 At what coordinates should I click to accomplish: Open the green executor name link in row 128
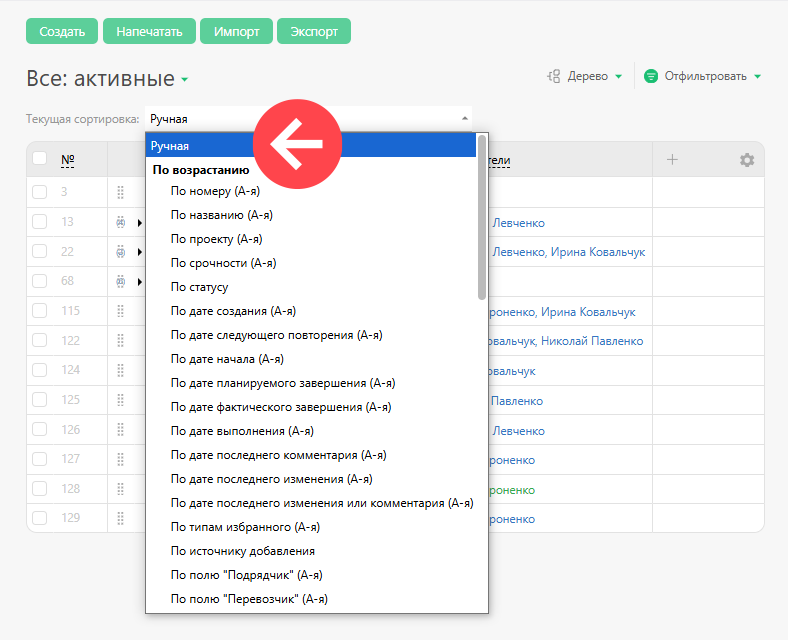coord(512,490)
